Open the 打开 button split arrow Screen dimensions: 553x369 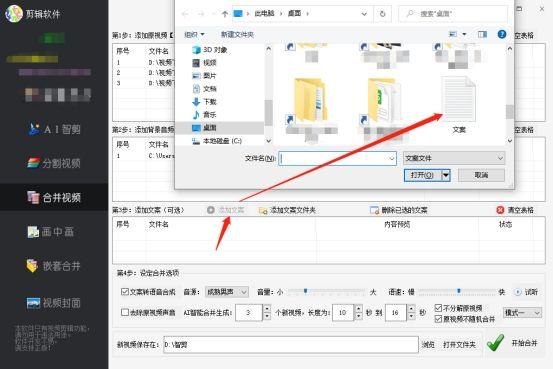(x=446, y=175)
